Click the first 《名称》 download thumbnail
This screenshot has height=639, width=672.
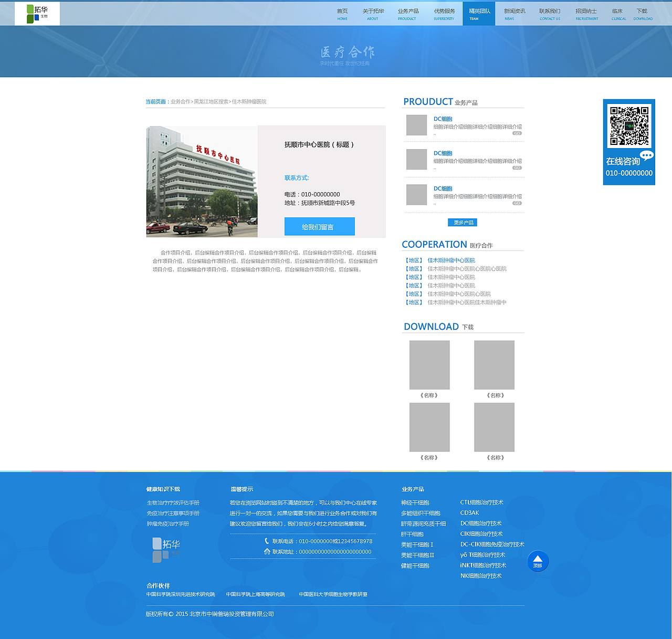(x=429, y=364)
